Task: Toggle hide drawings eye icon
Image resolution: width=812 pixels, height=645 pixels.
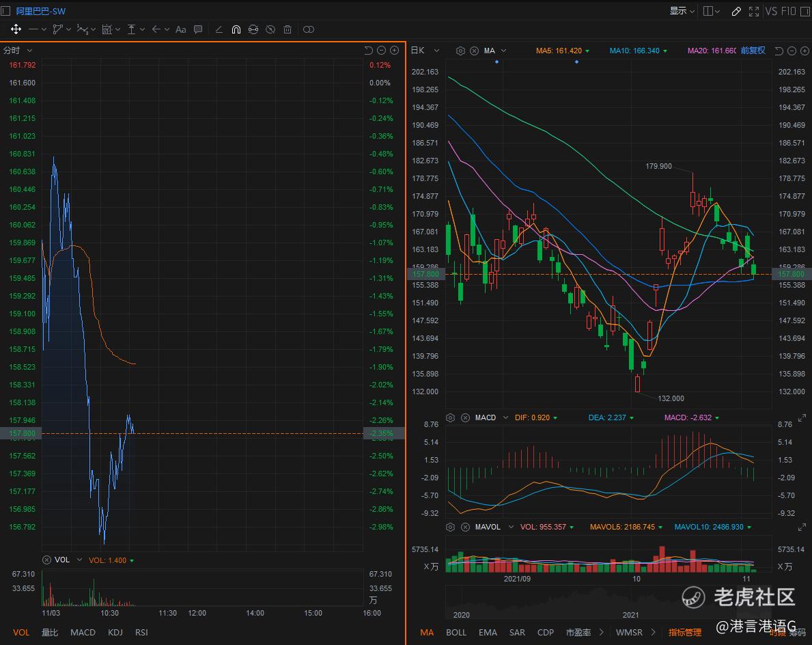Action: click(270, 29)
